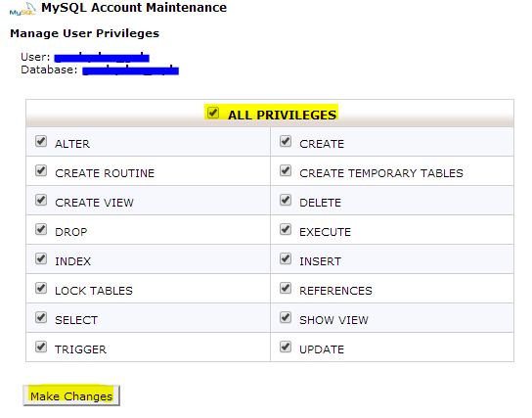Uncheck the CREATE privilege checkbox
Image resolution: width=532 pixels, height=418 pixels.
pyautogui.click(x=286, y=141)
